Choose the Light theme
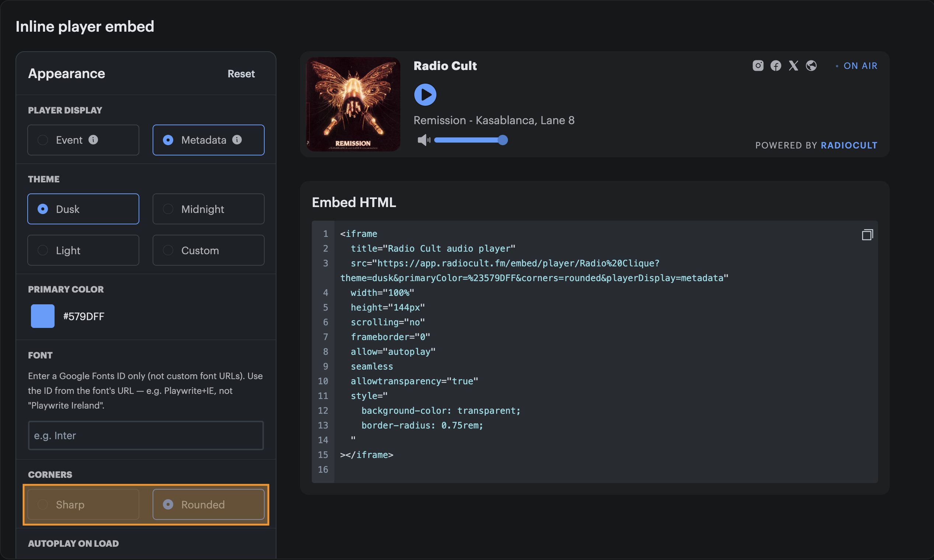 pyautogui.click(x=83, y=250)
